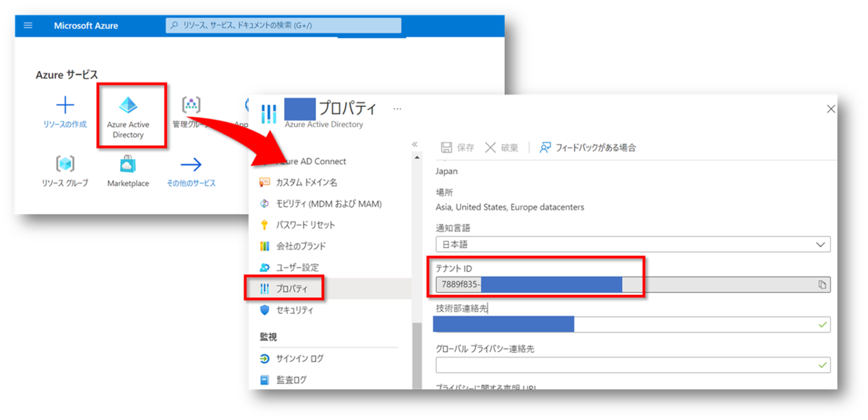Viewport: 868px width, 420px height.
Task: Open the hamburger menu in Microsoft Azure header
Action: tap(28, 25)
